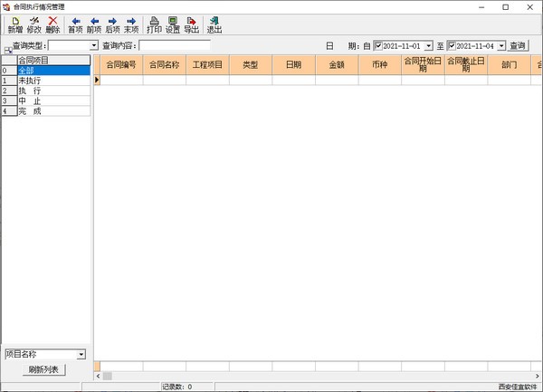Toggle the start date checkbox 2021-11-01

pyautogui.click(x=379, y=45)
